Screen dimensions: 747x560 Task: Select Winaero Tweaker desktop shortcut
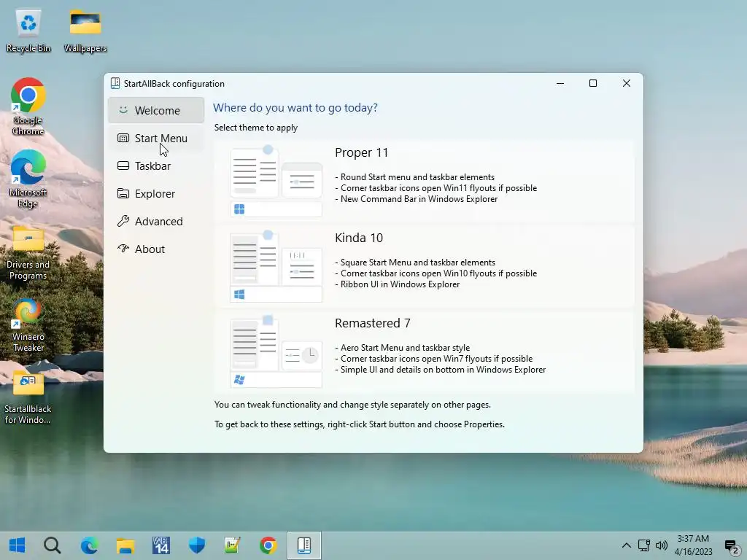[x=28, y=325]
